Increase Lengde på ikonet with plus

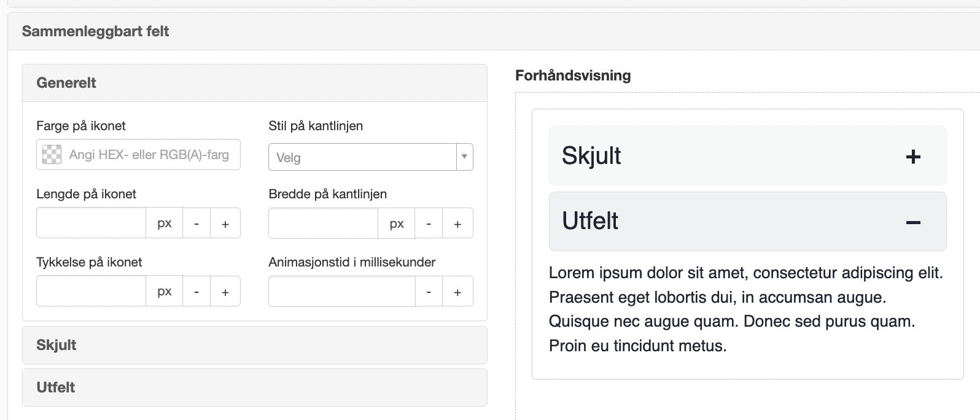coord(225,224)
